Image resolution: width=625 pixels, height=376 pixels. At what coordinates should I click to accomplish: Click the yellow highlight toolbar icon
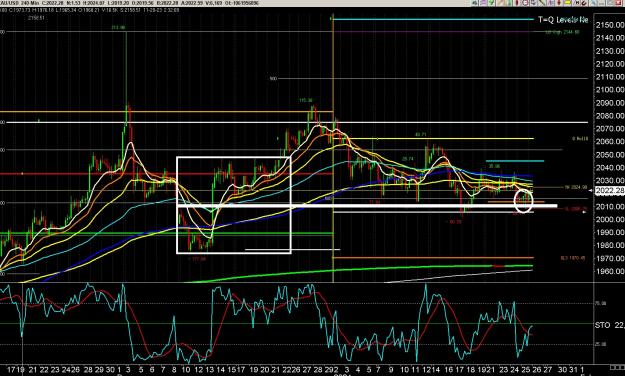coord(567,3)
